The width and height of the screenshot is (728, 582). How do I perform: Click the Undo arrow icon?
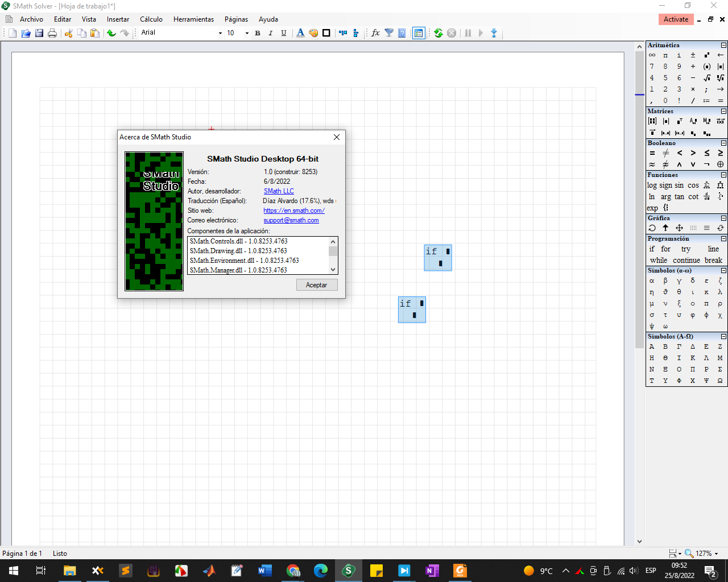tap(111, 33)
